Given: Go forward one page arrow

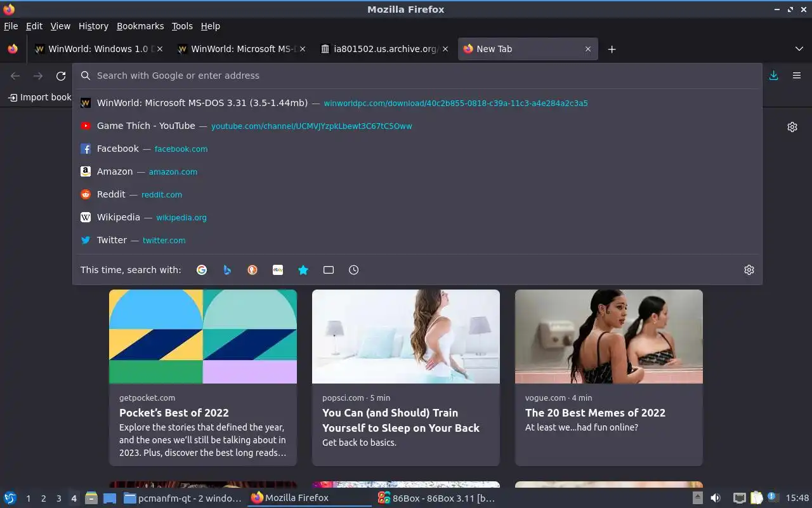Looking at the screenshot, I should point(38,76).
